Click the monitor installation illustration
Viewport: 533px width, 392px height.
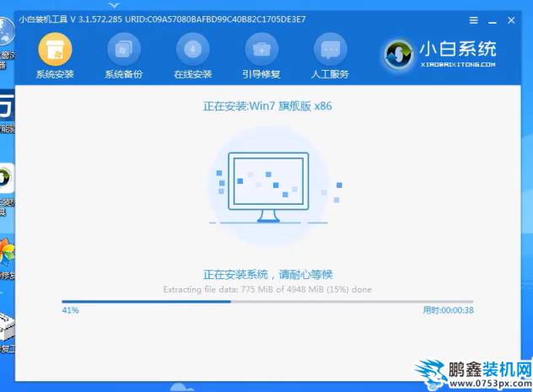point(268,188)
